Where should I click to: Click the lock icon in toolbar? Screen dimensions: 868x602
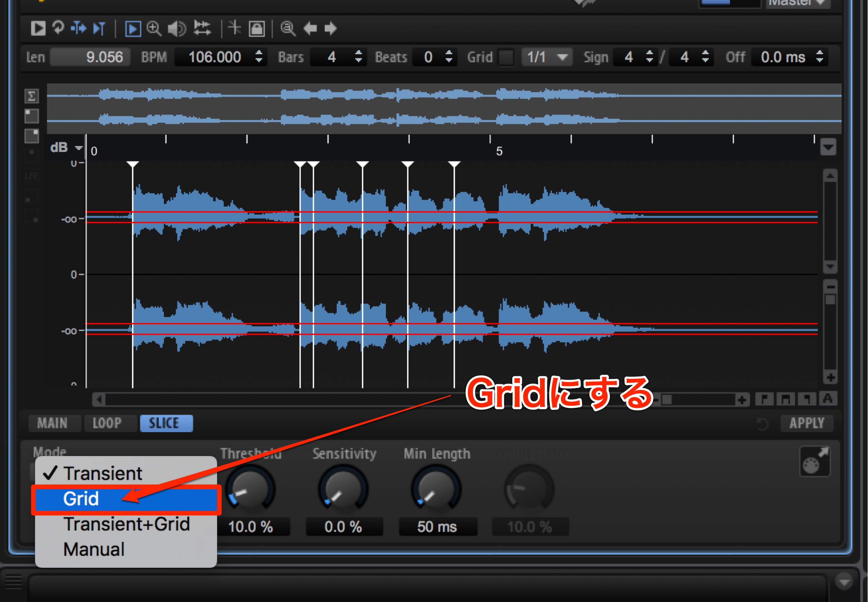(257, 29)
